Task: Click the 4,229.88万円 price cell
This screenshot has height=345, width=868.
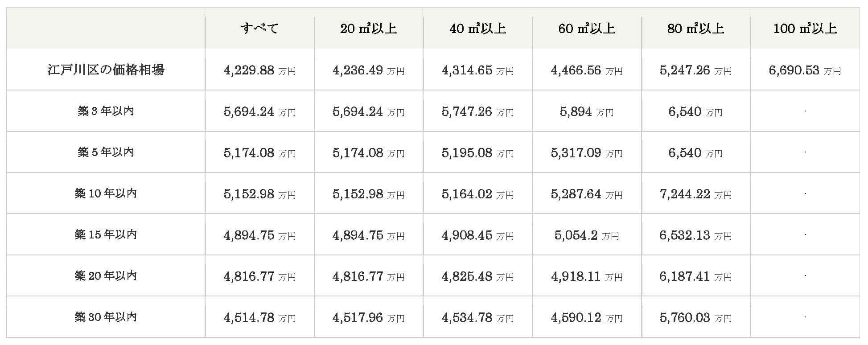Action: click(x=259, y=70)
